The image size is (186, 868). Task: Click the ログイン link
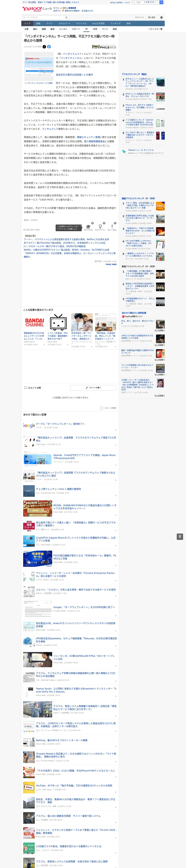[57, 11]
